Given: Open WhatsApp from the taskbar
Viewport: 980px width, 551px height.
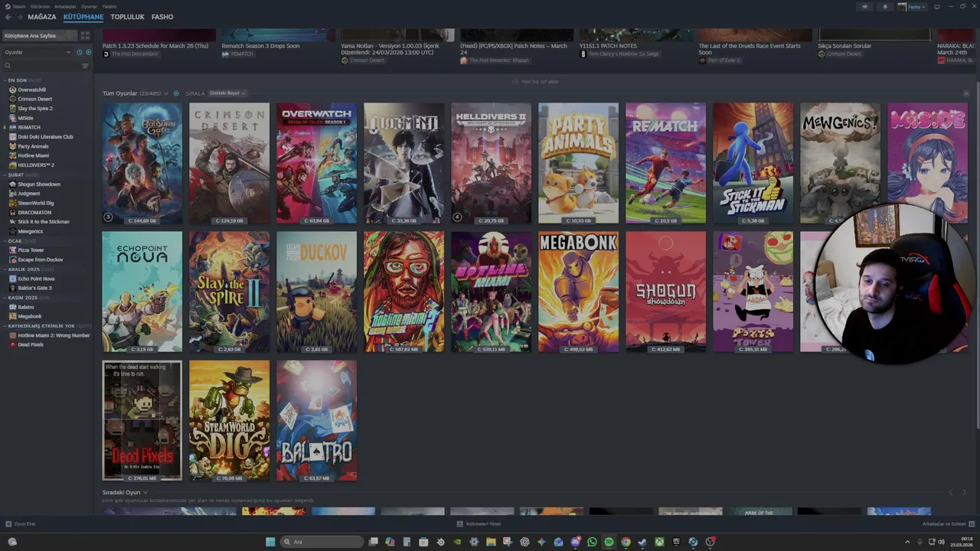Looking at the screenshot, I should tap(592, 542).
